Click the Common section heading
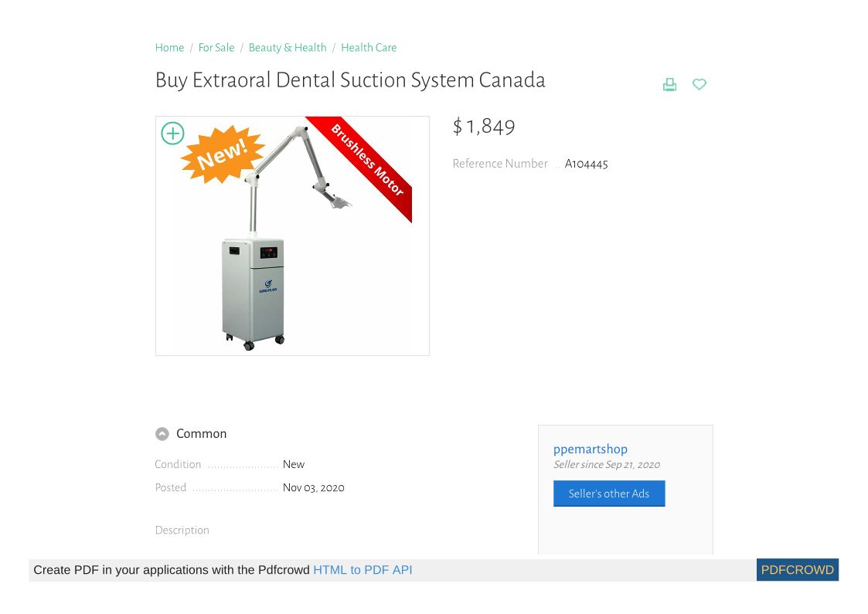868x614 pixels. click(201, 434)
